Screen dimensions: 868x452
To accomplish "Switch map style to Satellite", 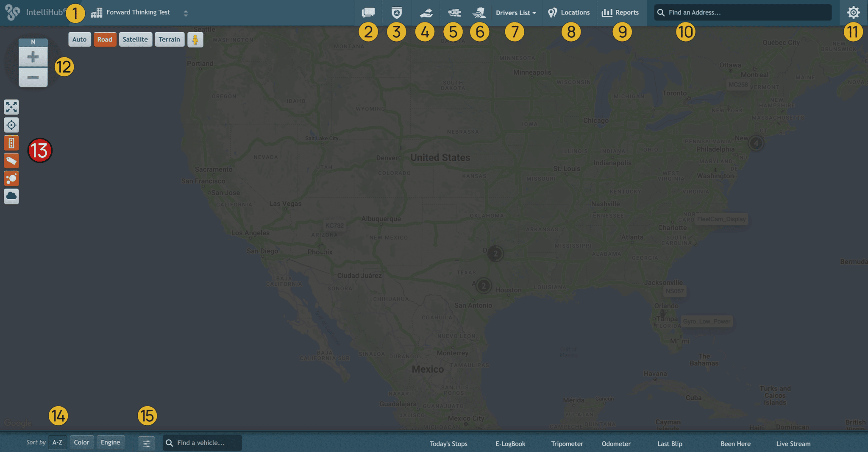I will [136, 39].
